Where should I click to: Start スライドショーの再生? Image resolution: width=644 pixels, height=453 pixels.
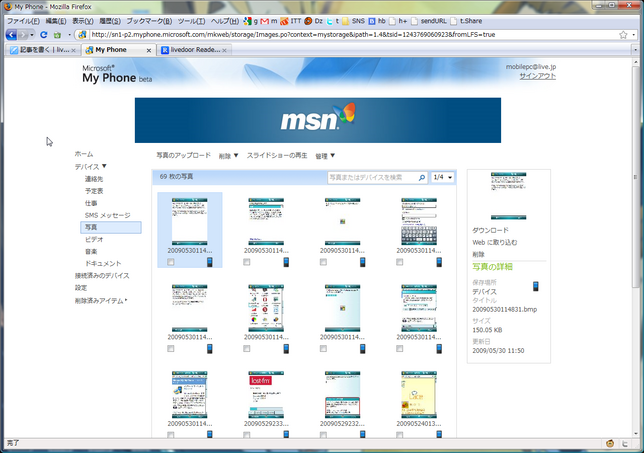(x=277, y=155)
